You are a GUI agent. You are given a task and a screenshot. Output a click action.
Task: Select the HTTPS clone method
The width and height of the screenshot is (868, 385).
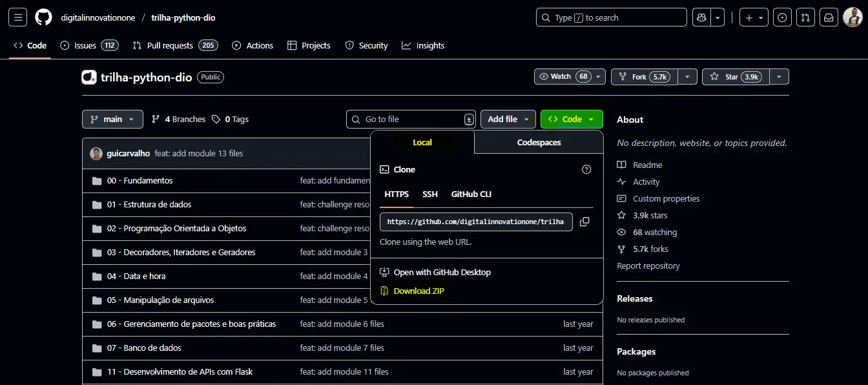pyautogui.click(x=397, y=194)
